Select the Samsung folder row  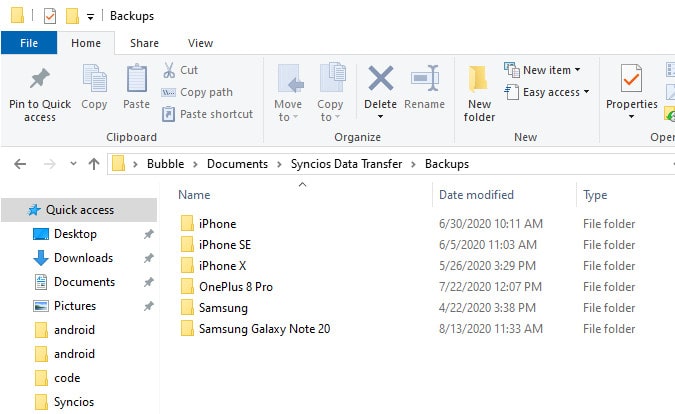click(408, 308)
